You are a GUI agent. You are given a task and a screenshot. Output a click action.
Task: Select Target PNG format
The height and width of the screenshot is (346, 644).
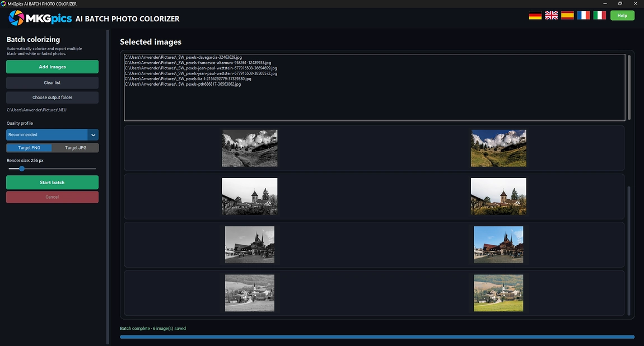[x=29, y=148]
